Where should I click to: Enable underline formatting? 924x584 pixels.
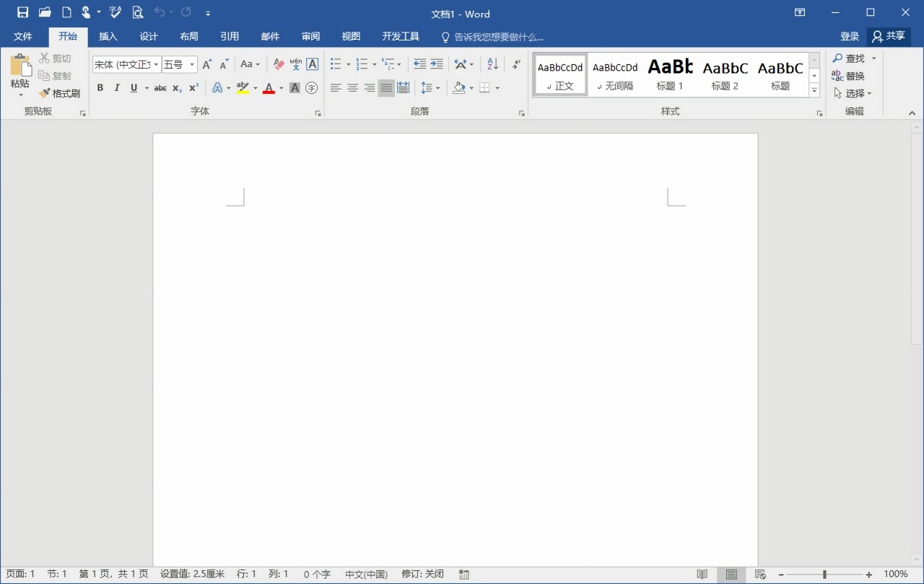click(x=133, y=88)
